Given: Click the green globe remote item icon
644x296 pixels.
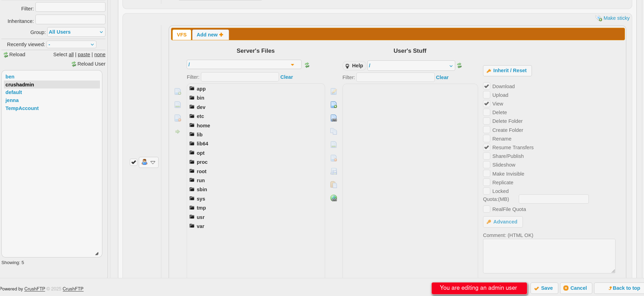Looking at the screenshot, I should (x=334, y=198).
